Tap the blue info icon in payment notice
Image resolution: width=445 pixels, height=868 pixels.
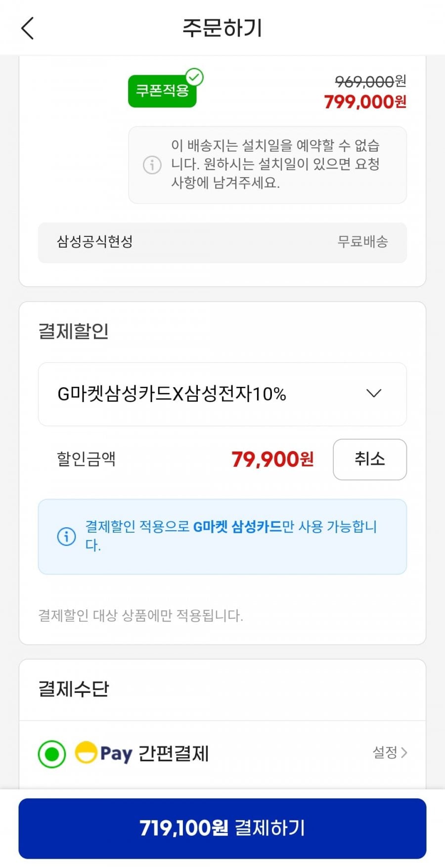[67, 536]
